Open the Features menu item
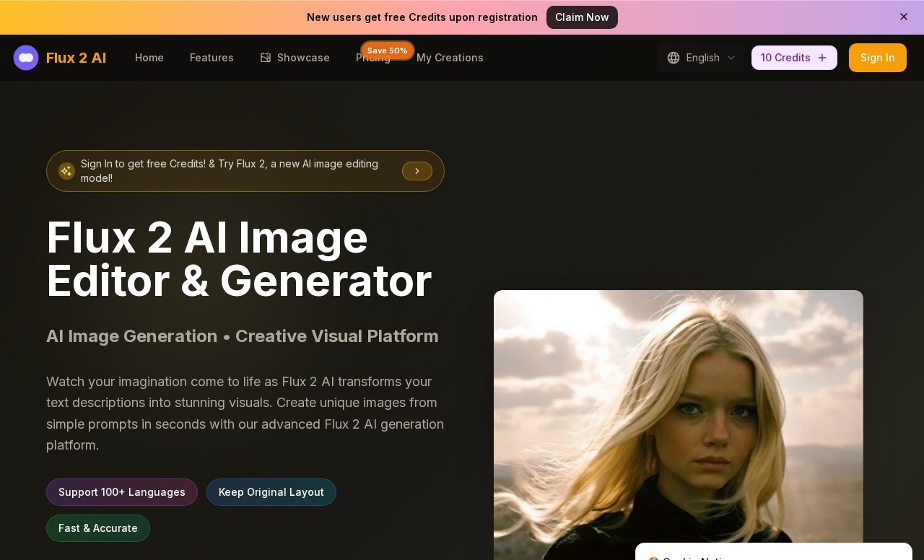This screenshot has height=560, width=924. point(212,58)
